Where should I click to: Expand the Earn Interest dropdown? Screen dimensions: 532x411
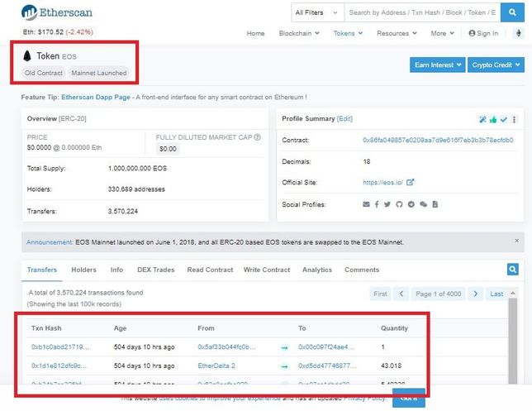(x=437, y=65)
